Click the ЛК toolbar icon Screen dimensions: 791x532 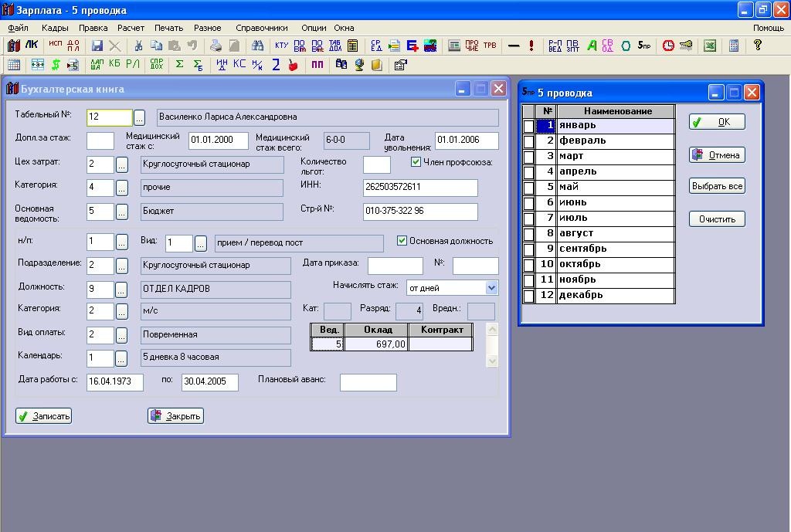32,46
